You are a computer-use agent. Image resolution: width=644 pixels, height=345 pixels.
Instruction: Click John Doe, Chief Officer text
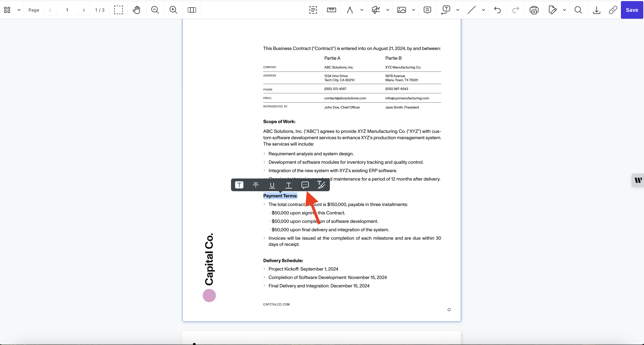coord(342,107)
